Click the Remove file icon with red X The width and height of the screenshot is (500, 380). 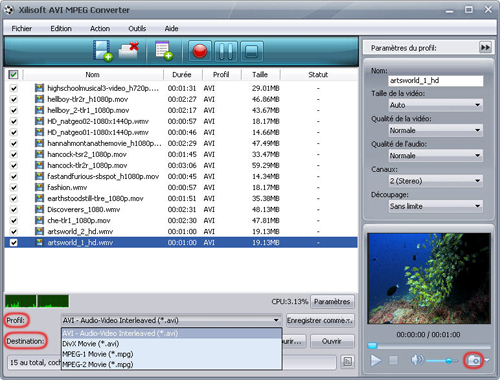[x=129, y=51]
